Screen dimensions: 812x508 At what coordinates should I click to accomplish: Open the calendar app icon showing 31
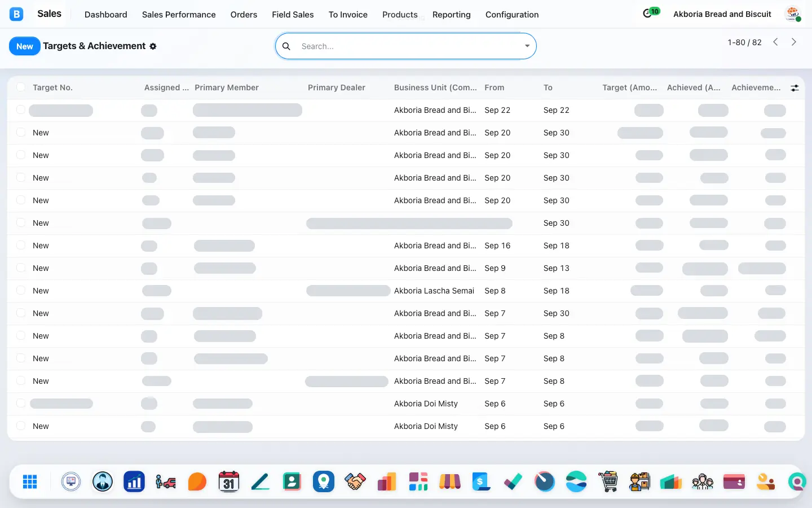[228, 481]
